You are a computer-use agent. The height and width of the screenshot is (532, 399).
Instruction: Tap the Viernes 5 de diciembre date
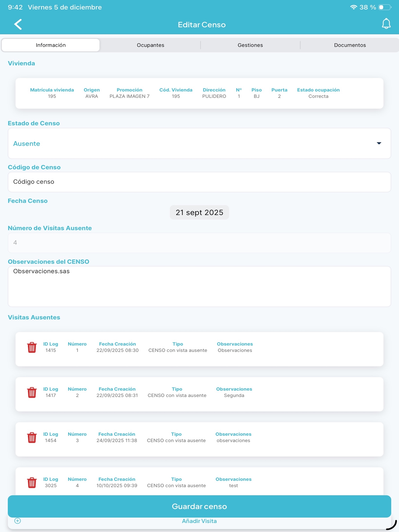click(x=65, y=7)
